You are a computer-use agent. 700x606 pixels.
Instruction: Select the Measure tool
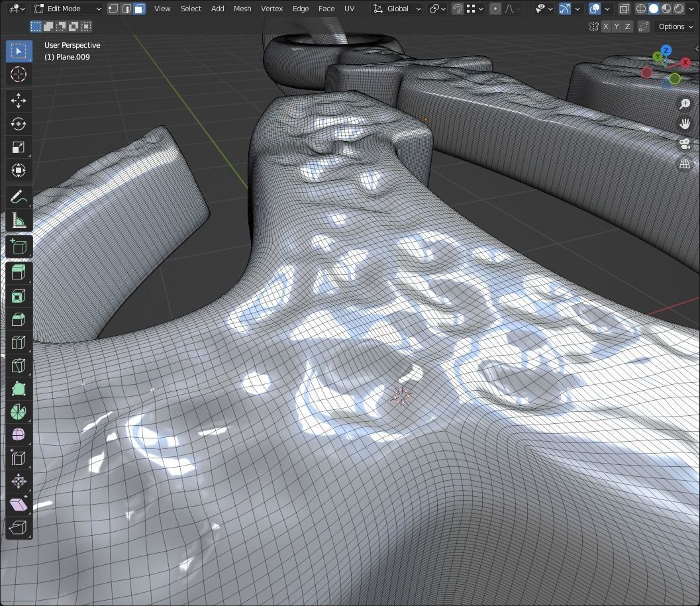(x=19, y=220)
